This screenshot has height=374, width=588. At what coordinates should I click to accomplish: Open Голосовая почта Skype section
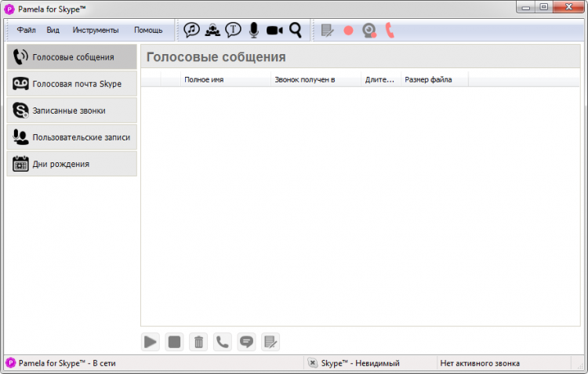point(71,84)
